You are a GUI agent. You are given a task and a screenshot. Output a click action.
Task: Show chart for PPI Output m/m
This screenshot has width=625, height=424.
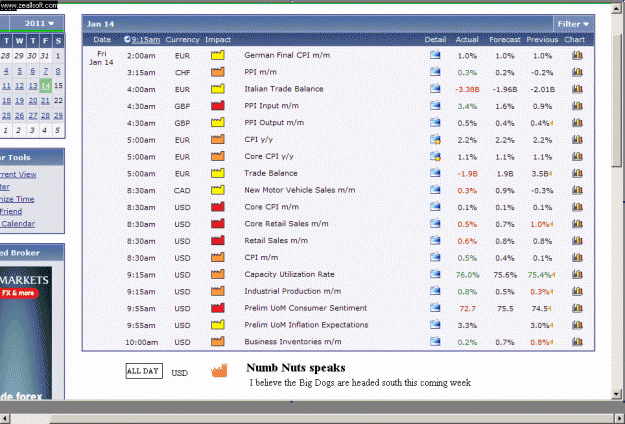point(577,122)
